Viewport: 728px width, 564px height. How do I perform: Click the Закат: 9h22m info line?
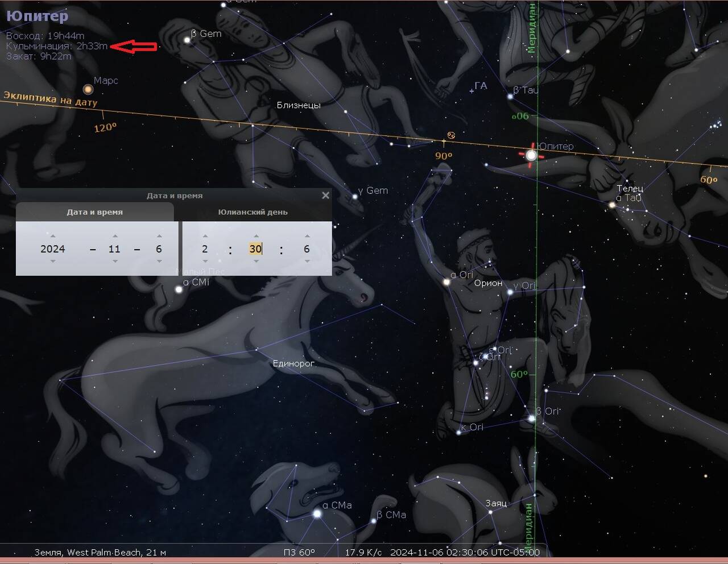coord(39,56)
